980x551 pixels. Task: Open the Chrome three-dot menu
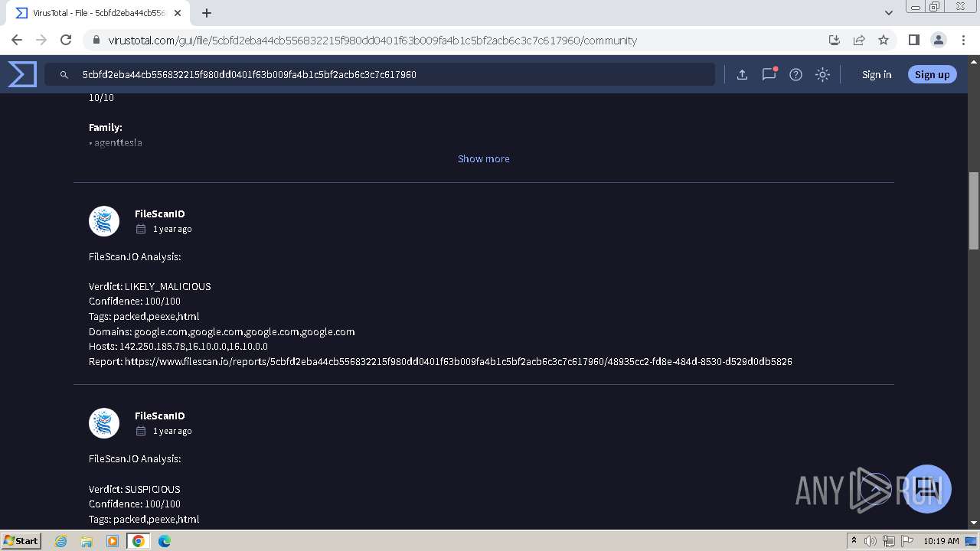point(962,40)
